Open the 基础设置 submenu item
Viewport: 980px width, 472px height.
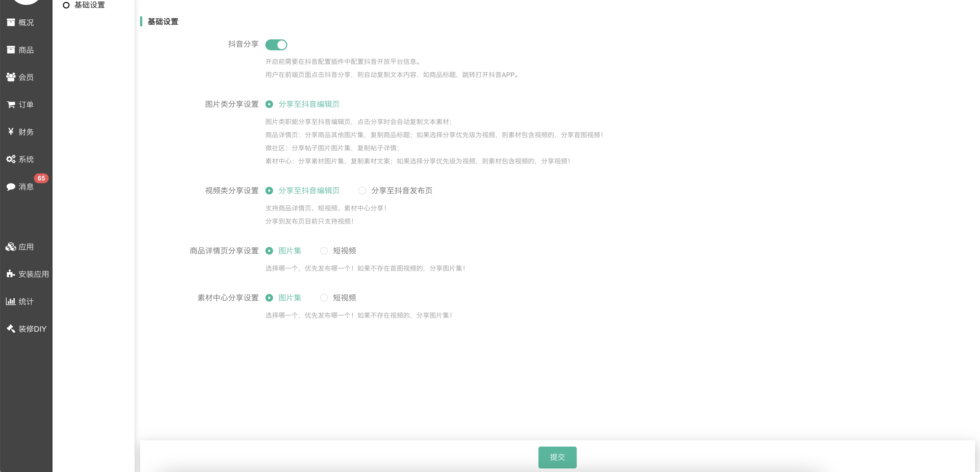[x=89, y=5]
